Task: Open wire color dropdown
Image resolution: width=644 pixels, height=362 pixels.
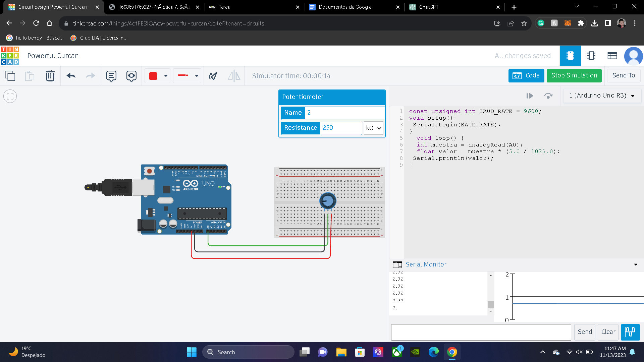Action: pyautogui.click(x=166, y=76)
